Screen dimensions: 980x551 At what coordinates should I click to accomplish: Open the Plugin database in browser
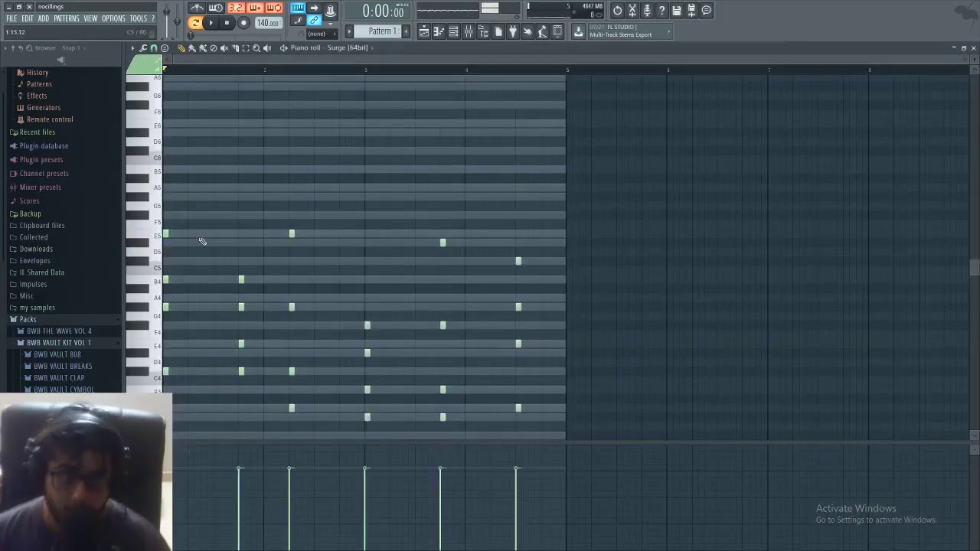[44, 146]
